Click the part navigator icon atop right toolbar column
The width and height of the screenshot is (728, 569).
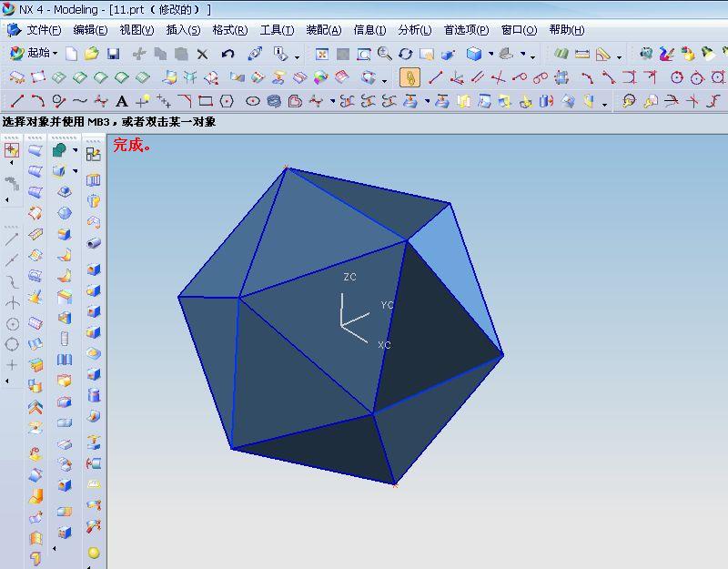(94, 154)
